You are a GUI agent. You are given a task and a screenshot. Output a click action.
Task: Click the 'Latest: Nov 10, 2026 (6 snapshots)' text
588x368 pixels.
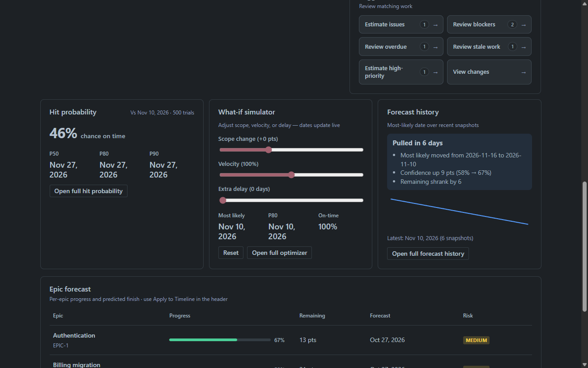click(x=430, y=238)
